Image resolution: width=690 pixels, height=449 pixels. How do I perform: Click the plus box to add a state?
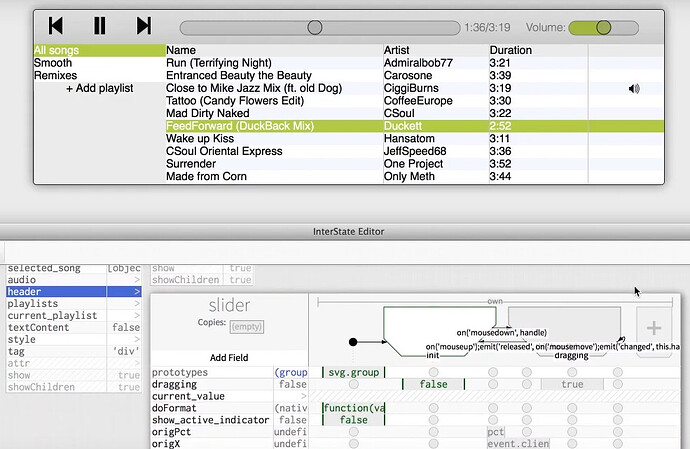[653, 327]
